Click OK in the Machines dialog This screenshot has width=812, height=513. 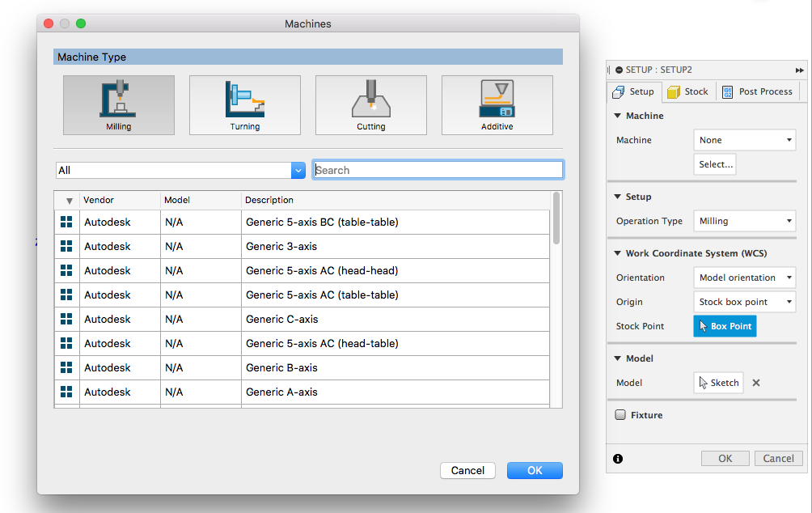535,470
